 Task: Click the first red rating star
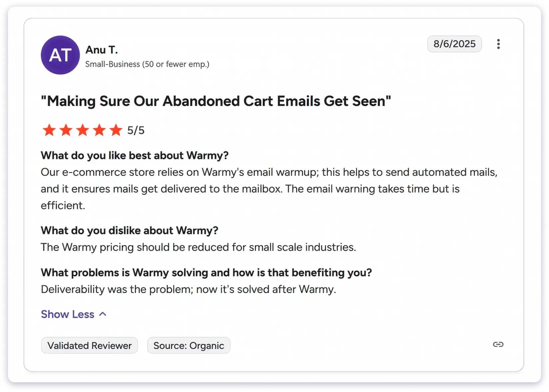pyautogui.click(x=49, y=130)
